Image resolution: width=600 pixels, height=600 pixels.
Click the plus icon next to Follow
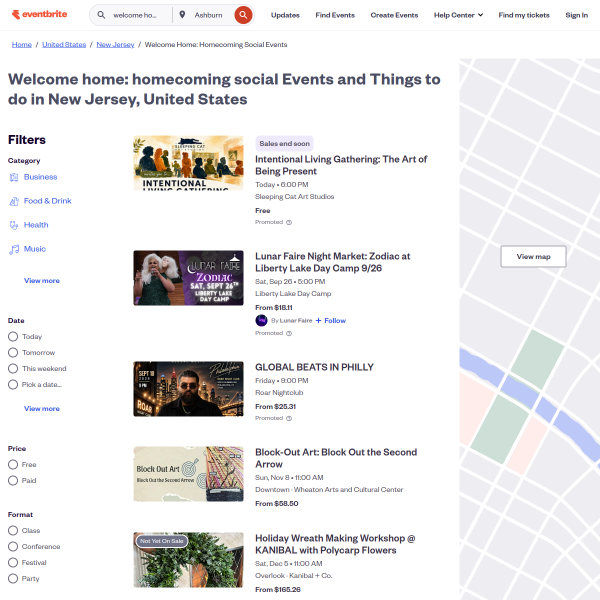[x=318, y=321]
